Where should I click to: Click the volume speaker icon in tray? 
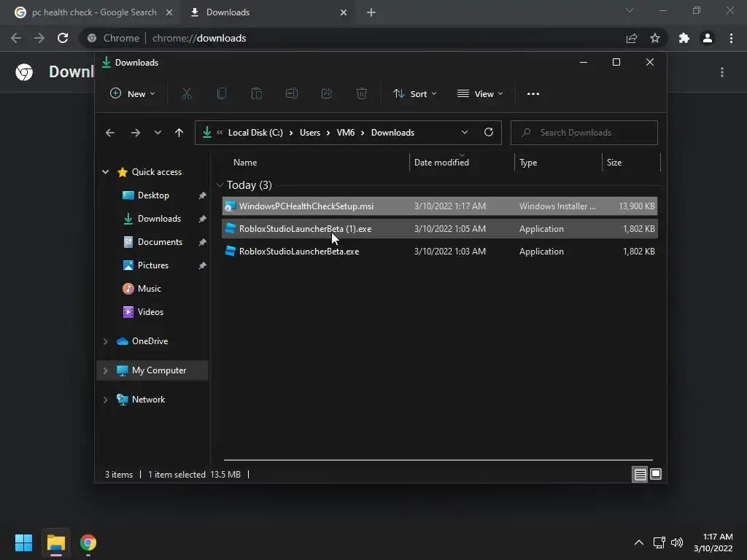677,542
